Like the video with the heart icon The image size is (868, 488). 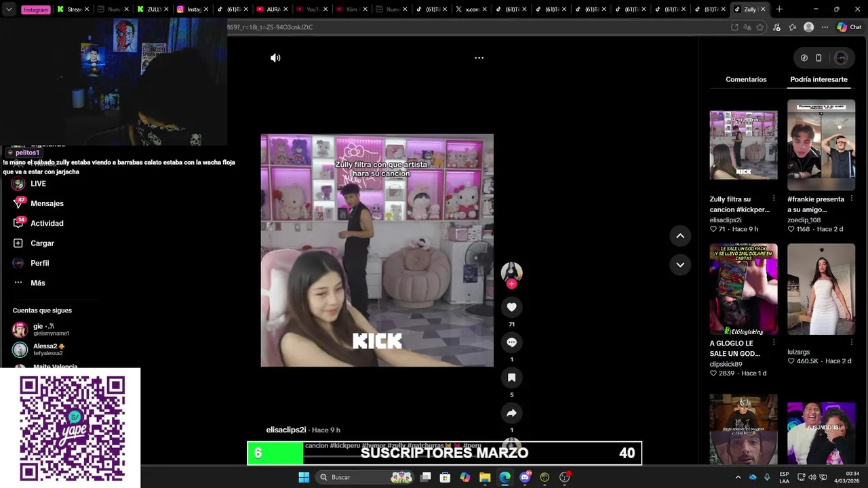[511, 307]
